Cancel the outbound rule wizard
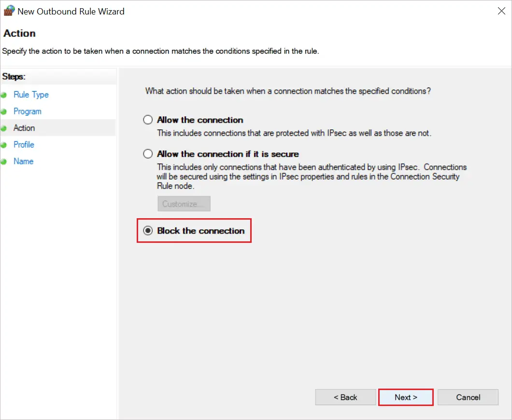Screen dimensions: 512x420 coord(468,397)
